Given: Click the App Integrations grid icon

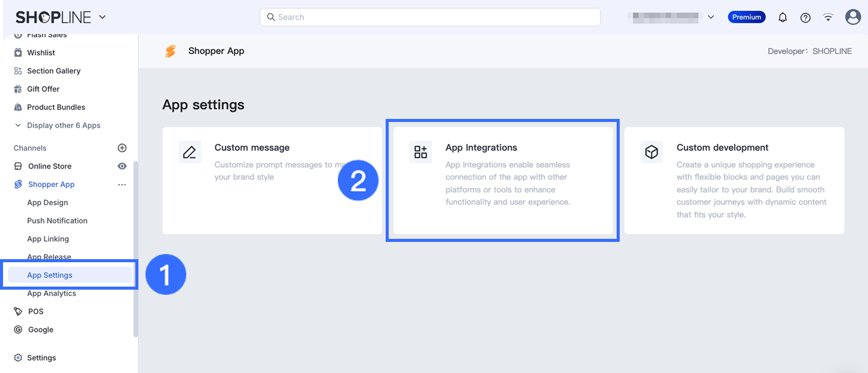Looking at the screenshot, I should click(x=421, y=152).
